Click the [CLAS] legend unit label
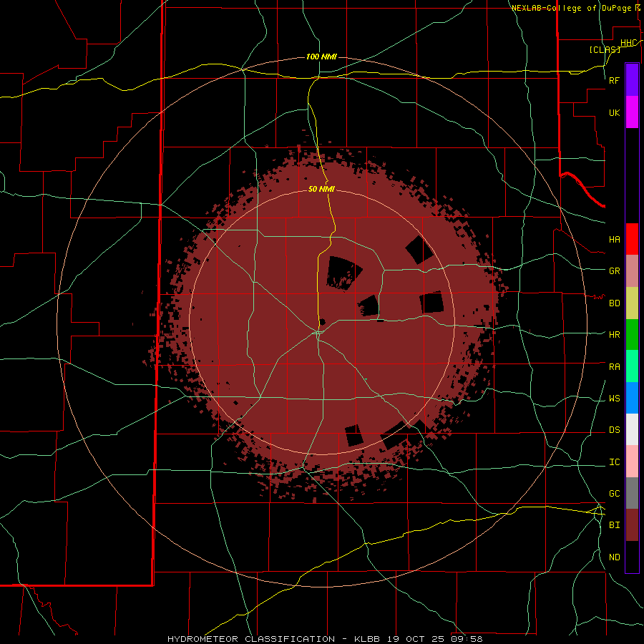 point(605,49)
